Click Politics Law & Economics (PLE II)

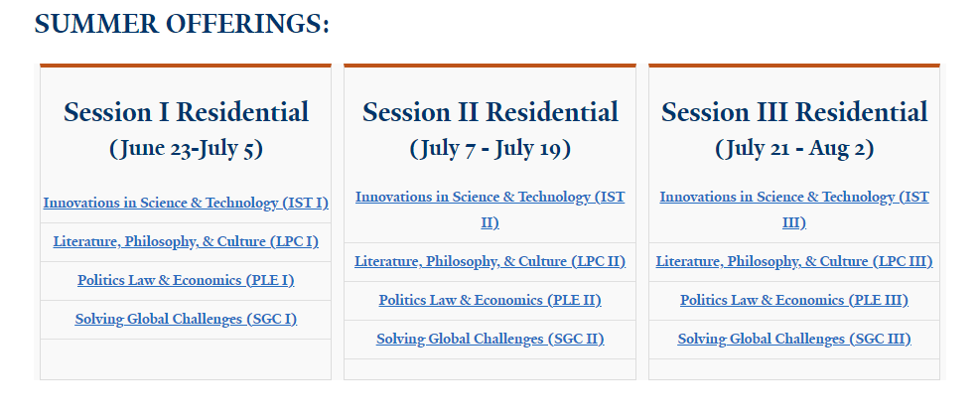(490, 300)
